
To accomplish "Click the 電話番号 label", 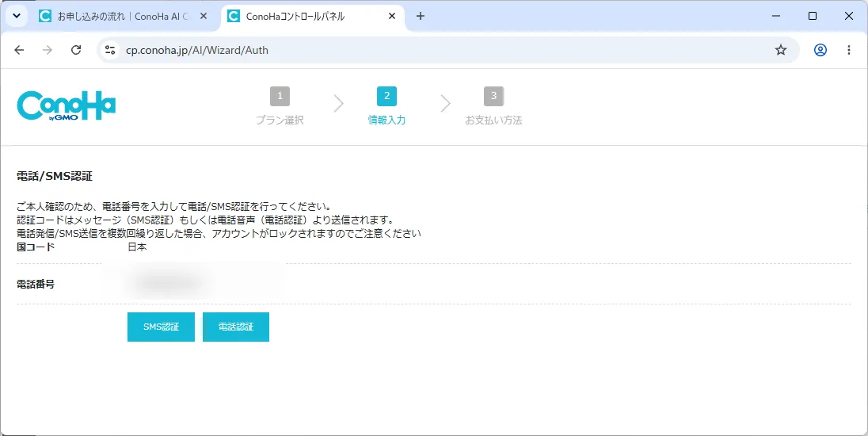I will (x=36, y=285).
